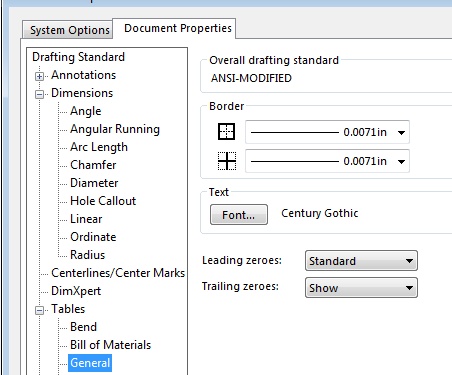The width and height of the screenshot is (452, 375).
Task: Switch to the System Options tab
Action: (x=68, y=30)
